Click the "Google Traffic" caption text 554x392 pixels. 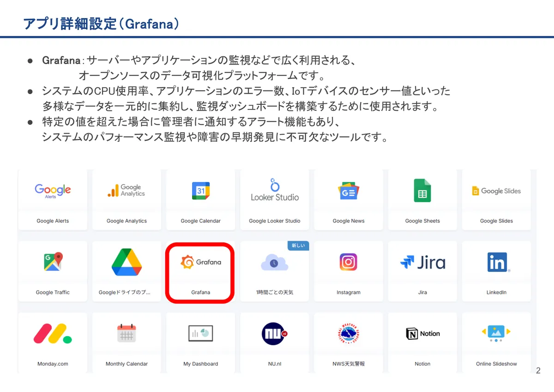coord(53,293)
